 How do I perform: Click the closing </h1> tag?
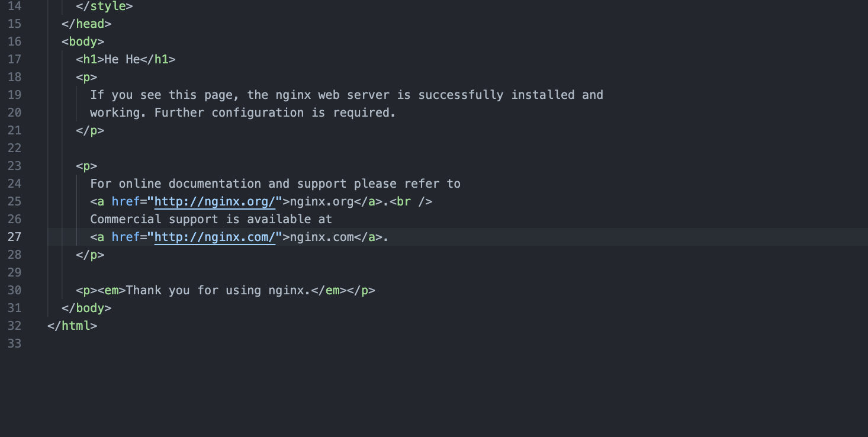[x=158, y=59]
